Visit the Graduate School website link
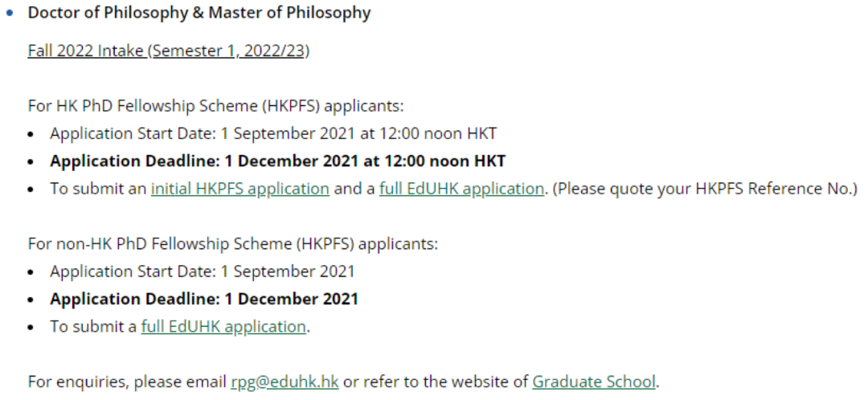The image size is (868, 400). (594, 382)
